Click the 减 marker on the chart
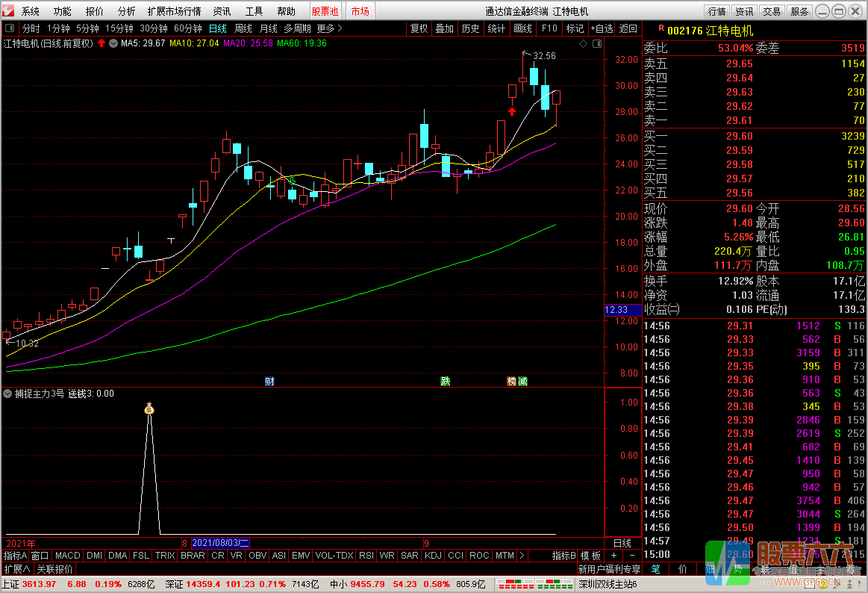Viewport: 868px width, 593px height. pos(522,381)
